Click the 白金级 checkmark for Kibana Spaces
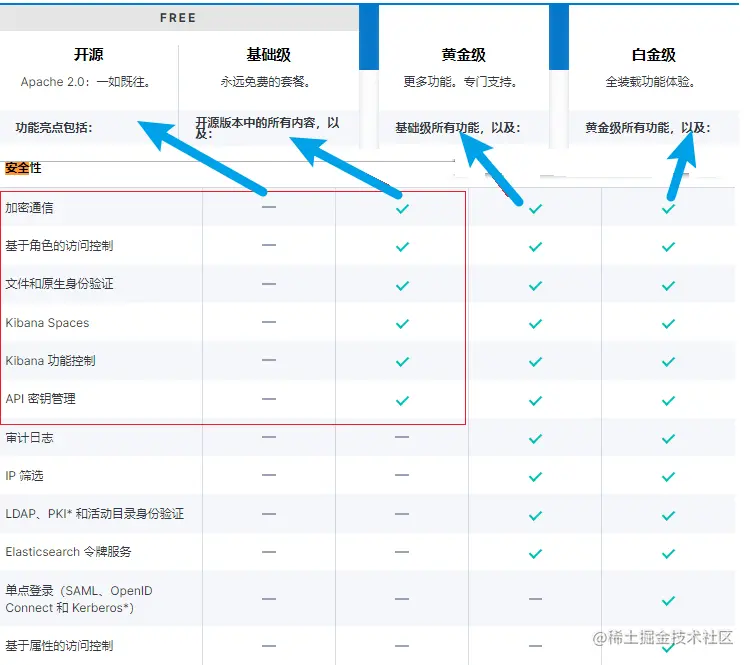The image size is (752, 665). click(x=668, y=324)
